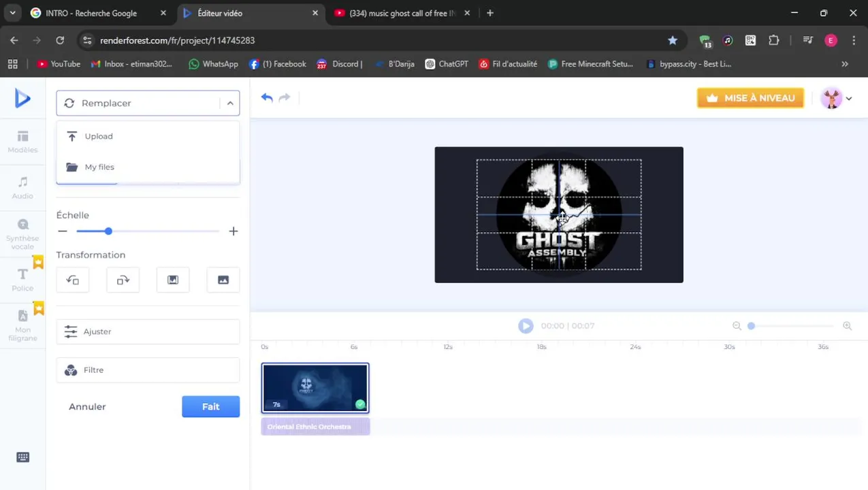Collapse the Remplacer dropdown
This screenshot has height=490, width=868.
[230, 103]
